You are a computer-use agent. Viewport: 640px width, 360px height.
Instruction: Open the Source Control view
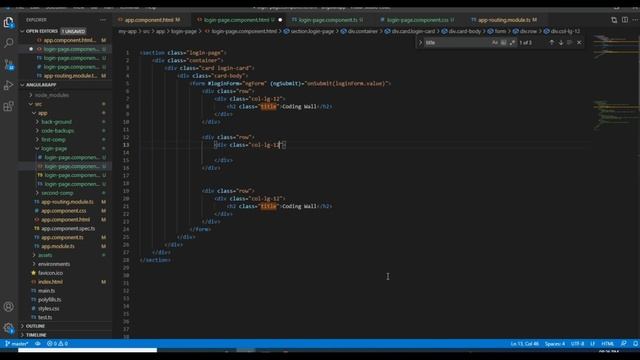pyautogui.click(x=9, y=64)
